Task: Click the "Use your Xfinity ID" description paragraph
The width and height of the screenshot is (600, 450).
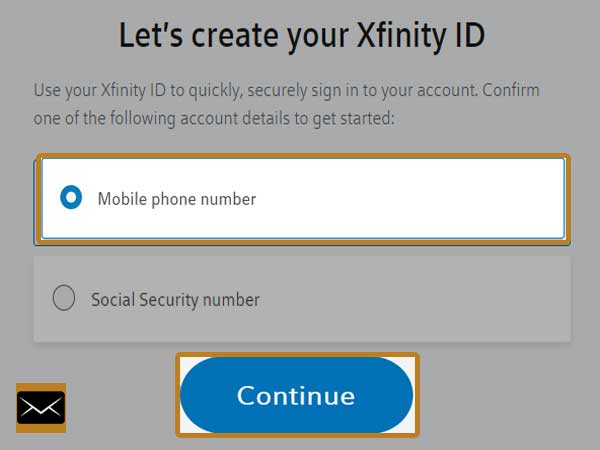Action: click(x=287, y=104)
